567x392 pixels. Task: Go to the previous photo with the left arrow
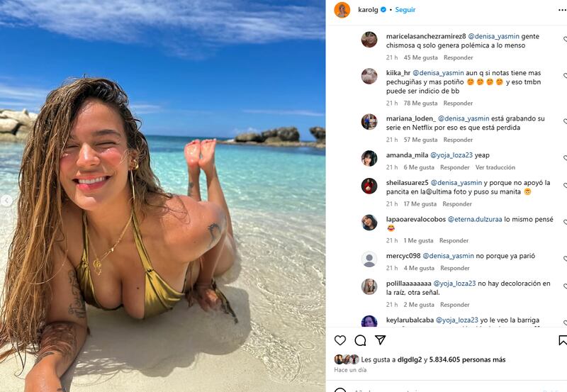[x=6, y=201]
